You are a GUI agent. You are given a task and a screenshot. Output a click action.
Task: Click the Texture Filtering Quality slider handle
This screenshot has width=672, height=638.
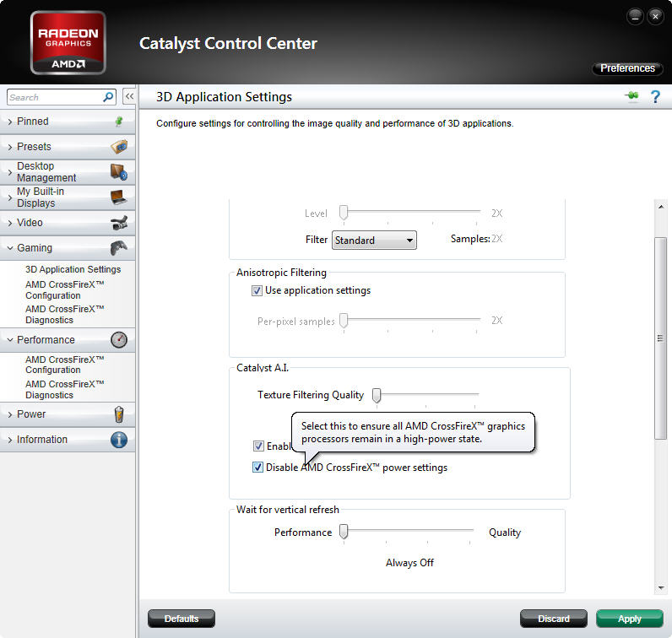[377, 396]
